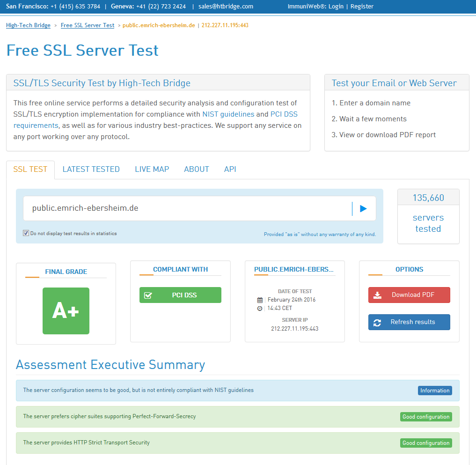The height and width of the screenshot is (465, 476).
Task: Click the public.emrich-ebersheim.de breadcrumb text
Action: tap(159, 25)
